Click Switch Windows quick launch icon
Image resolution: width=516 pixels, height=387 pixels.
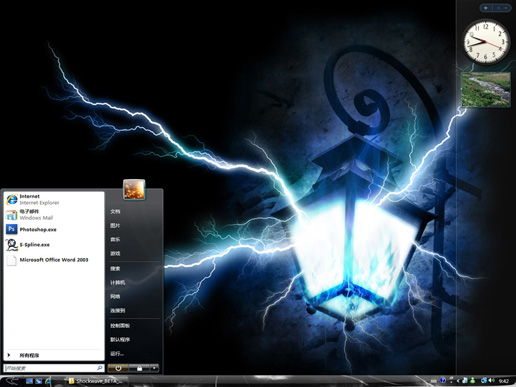[38, 381]
